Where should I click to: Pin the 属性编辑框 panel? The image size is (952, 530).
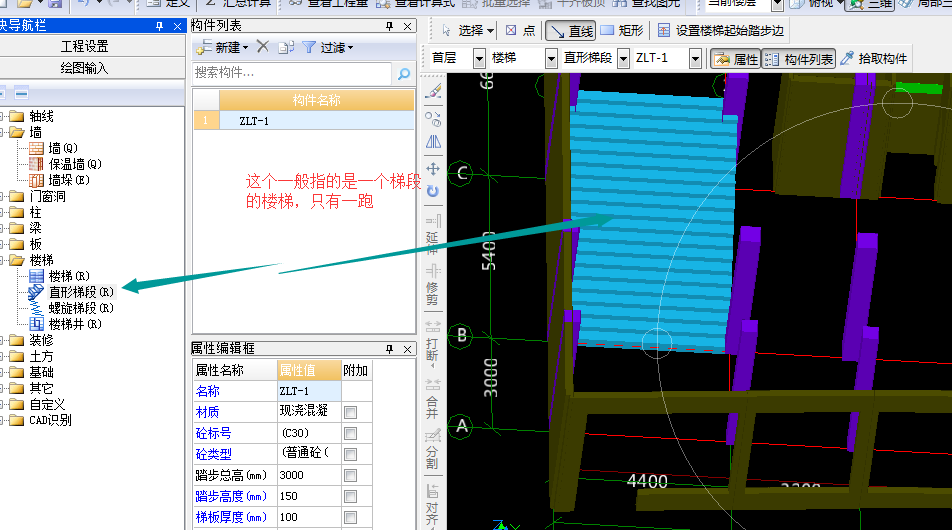(389, 348)
